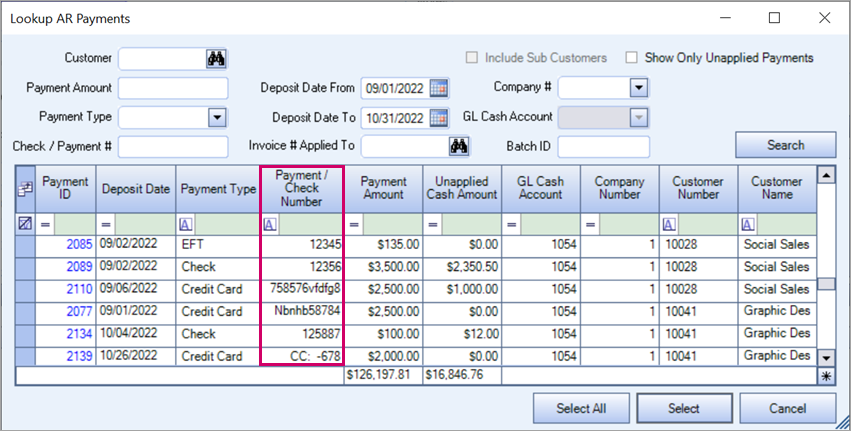Screen dimensions: 851x431
Task: Click the Customer lookup binoculars icon
Action: point(217,59)
